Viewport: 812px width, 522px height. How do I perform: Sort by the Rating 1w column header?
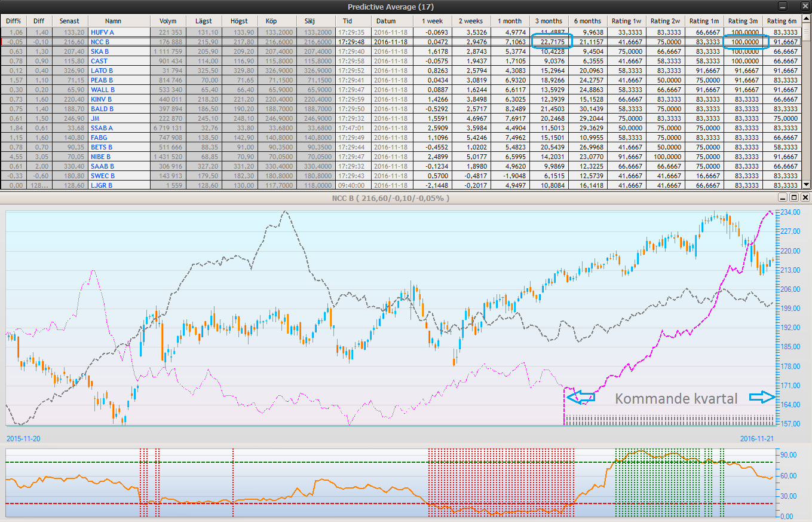626,21
